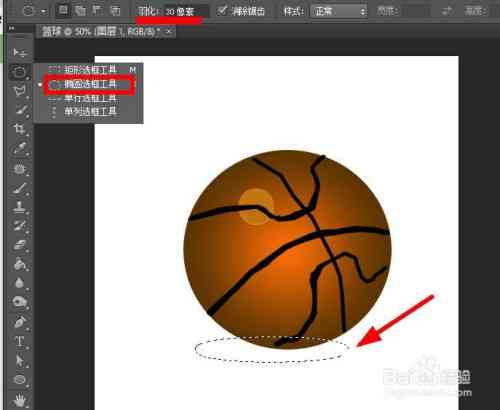Screen dimensions: 500x410
Task: Select the Move tool
Action: click(x=19, y=52)
